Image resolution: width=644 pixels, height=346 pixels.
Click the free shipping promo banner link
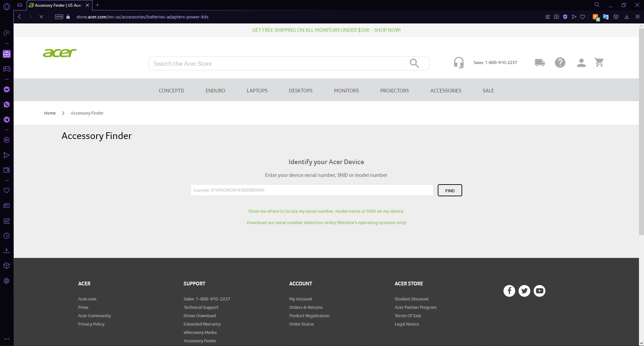pos(326,30)
